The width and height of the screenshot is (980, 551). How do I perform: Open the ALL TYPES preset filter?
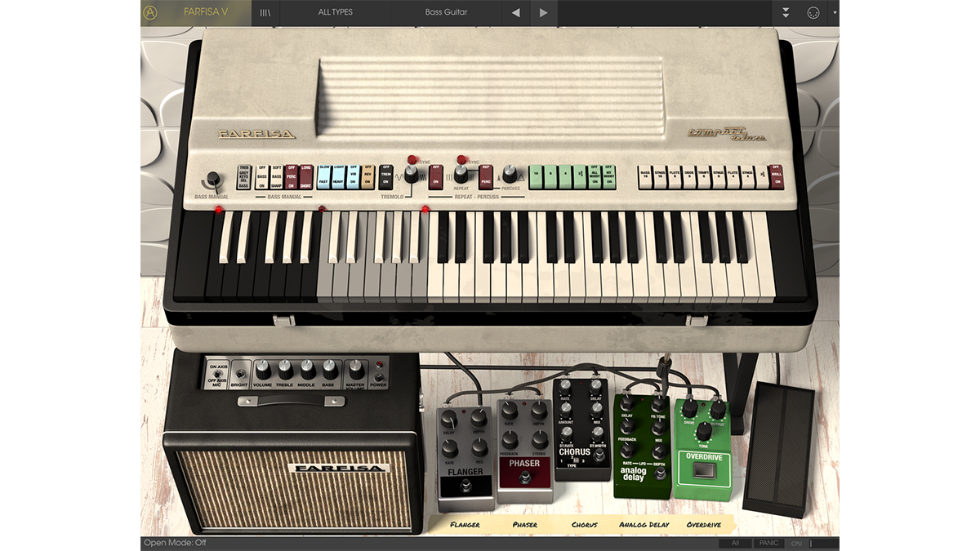(335, 12)
